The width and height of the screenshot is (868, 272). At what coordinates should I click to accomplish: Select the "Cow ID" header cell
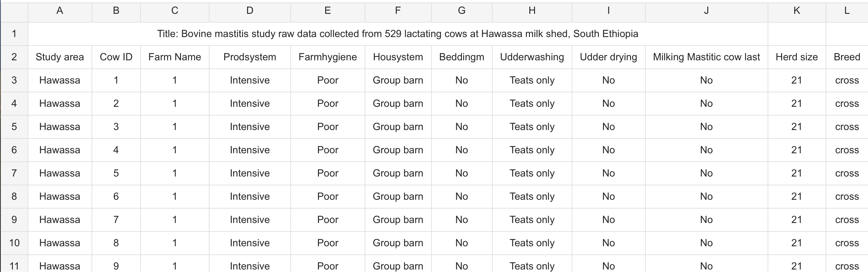(116, 57)
